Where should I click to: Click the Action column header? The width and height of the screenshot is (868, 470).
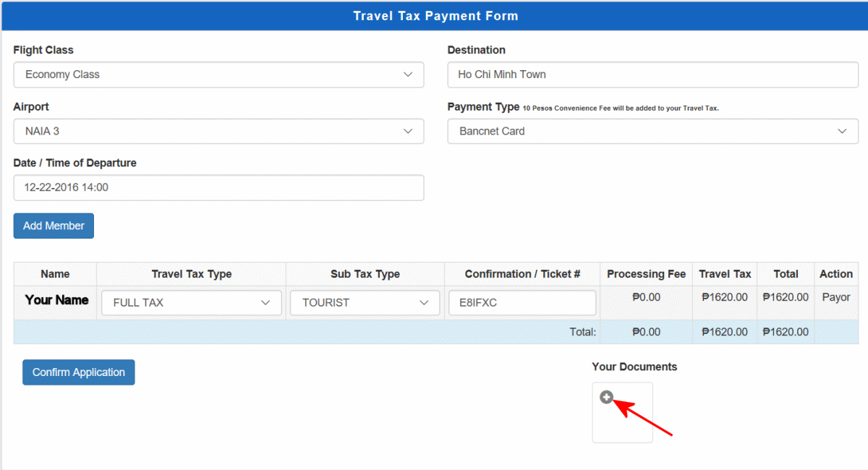(836, 274)
